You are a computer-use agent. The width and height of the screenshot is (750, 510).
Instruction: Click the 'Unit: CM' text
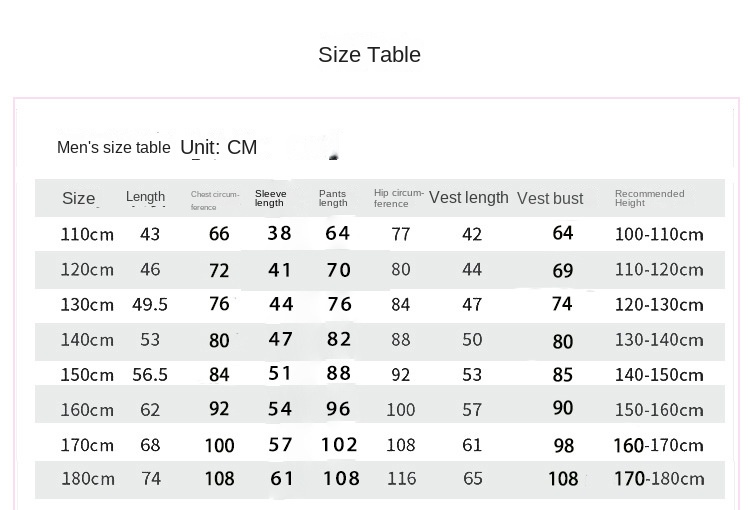click(x=219, y=148)
